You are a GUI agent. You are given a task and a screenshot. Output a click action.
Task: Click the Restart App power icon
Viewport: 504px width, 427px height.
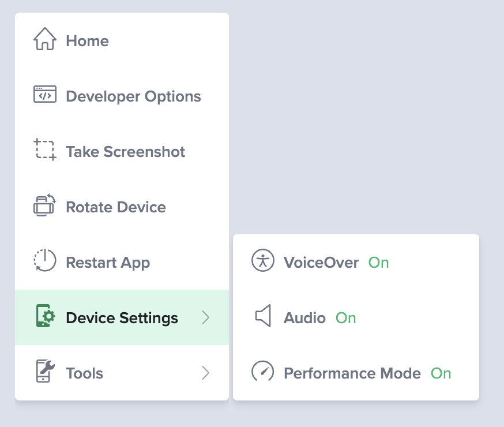point(45,261)
